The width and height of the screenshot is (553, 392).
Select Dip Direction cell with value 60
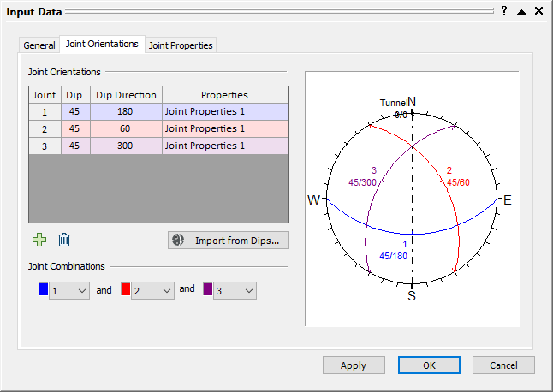coord(126,128)
